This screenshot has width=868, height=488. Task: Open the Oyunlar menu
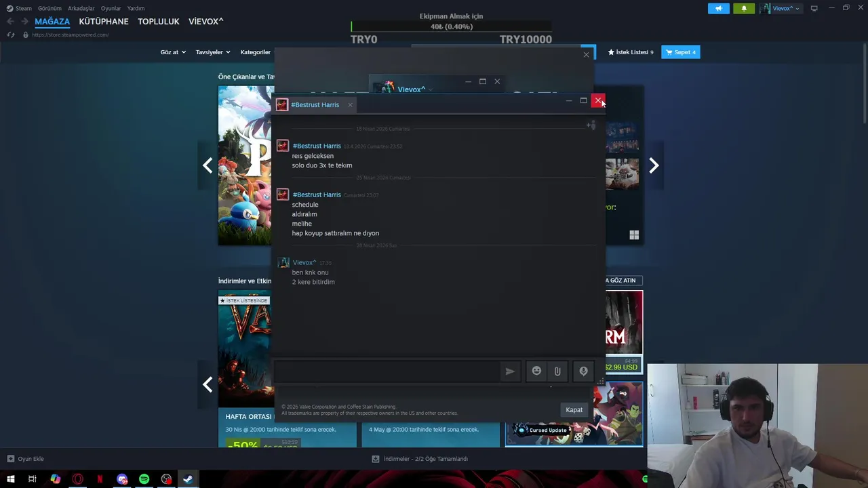[111, 8]
